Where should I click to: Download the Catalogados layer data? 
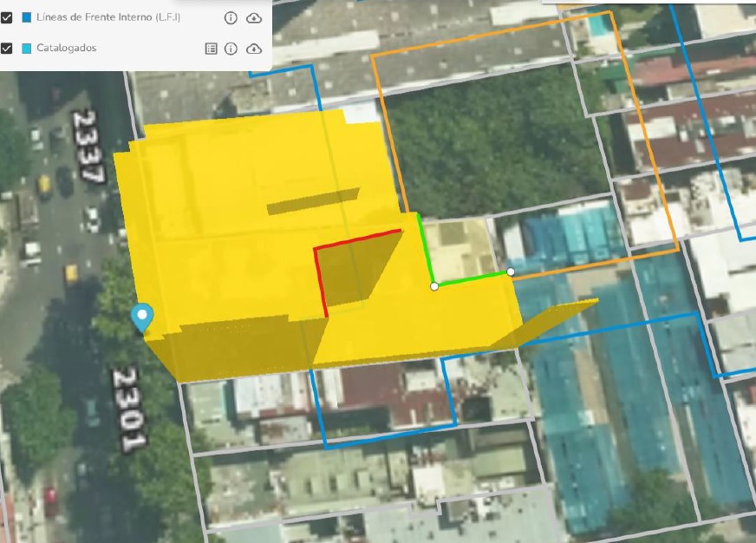point(254,49)
